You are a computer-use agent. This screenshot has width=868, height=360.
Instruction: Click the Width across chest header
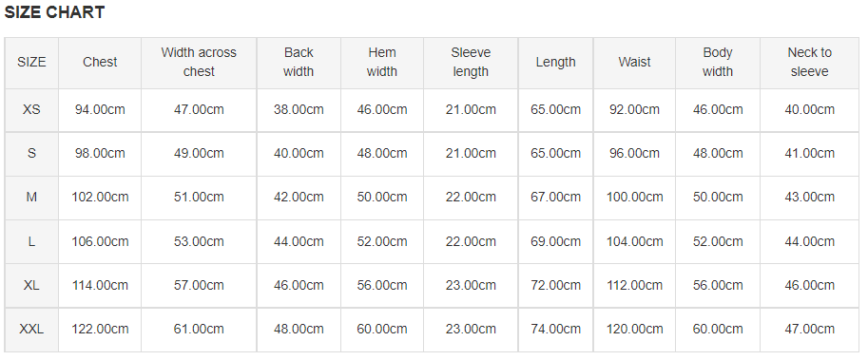coord(199,62)
